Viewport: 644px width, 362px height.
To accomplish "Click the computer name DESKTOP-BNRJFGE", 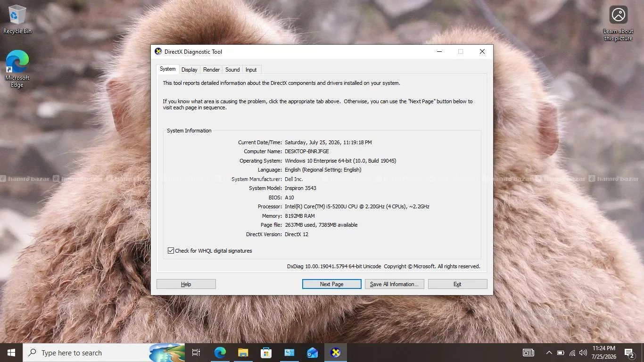I will coord(307,151).
